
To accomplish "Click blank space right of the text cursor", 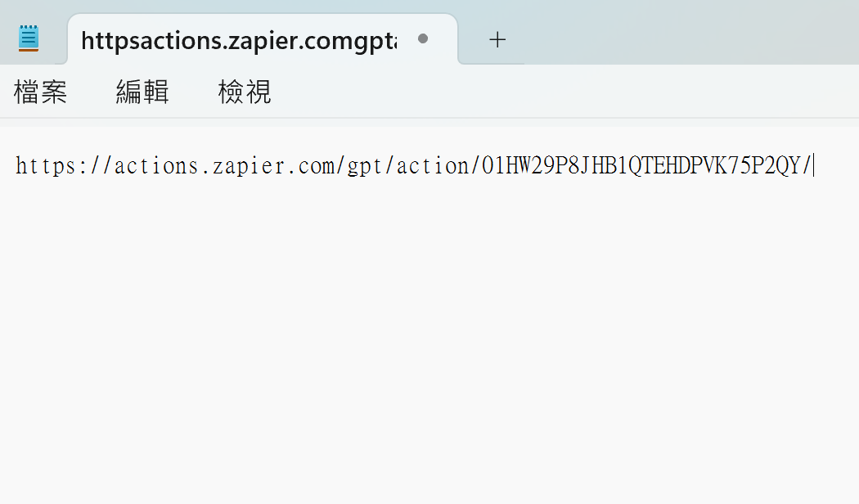I will [x=837, y=165].
